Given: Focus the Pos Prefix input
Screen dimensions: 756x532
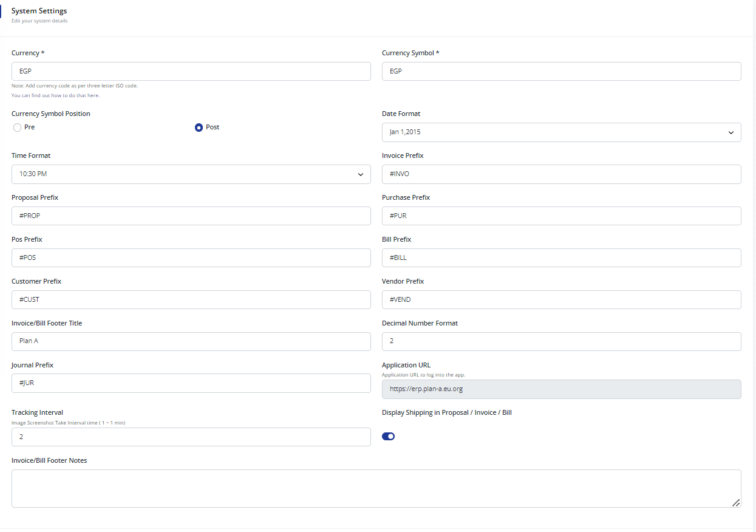Looking at the screenshot, I should pyautogui.click(x=191, y=258).
